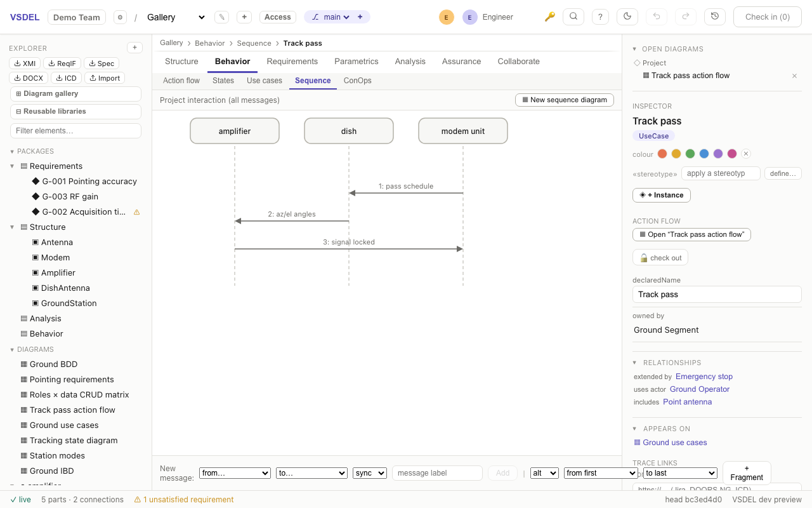The height and width of the screenshot is (508, 812).
Task: Click the + Instance button
Action: [662, 195]
